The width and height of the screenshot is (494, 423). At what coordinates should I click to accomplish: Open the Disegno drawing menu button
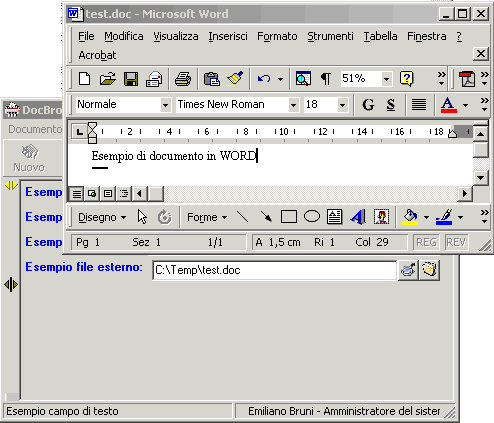(x=102, y=217)
